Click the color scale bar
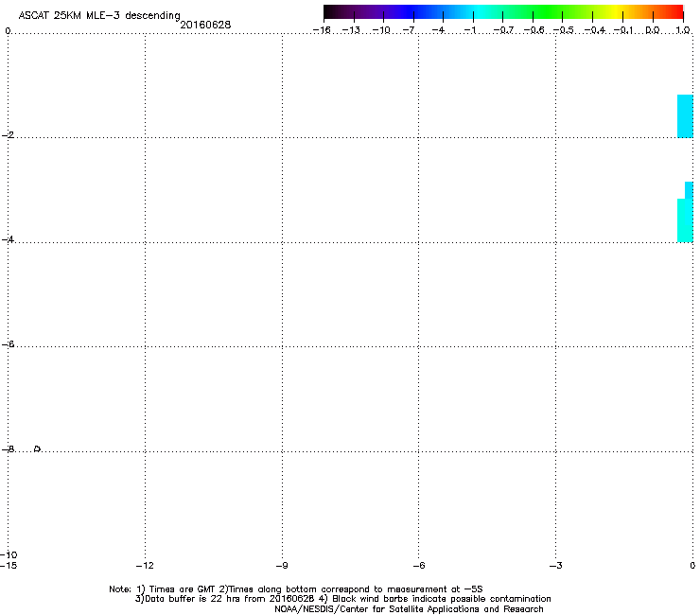The image size is (700, 615). pyautogui.click(x=503, y=12)
